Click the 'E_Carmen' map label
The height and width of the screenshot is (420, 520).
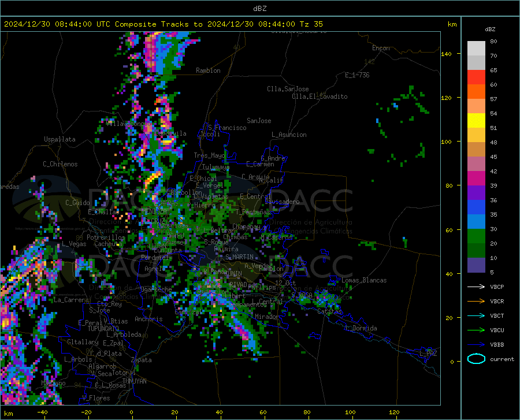(x=260, y=164)
